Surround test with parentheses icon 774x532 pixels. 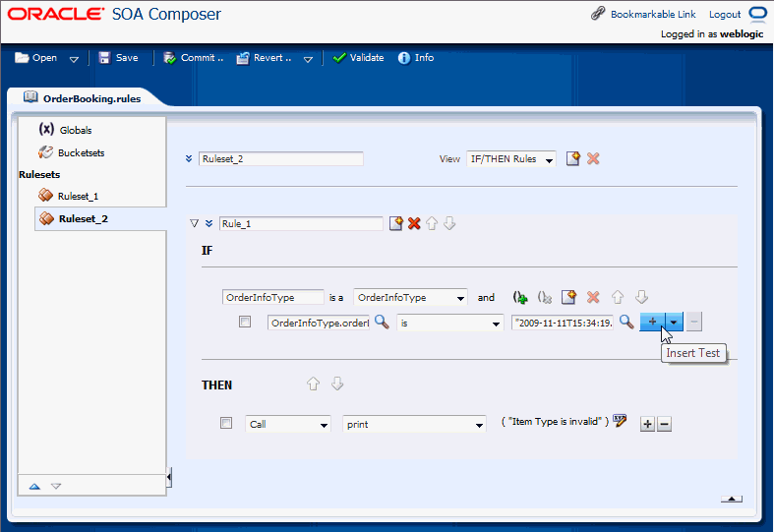520,297
